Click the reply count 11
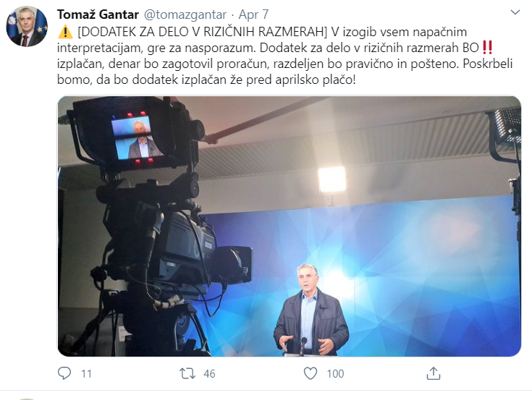532x400 pixels. tap(87, 374)
